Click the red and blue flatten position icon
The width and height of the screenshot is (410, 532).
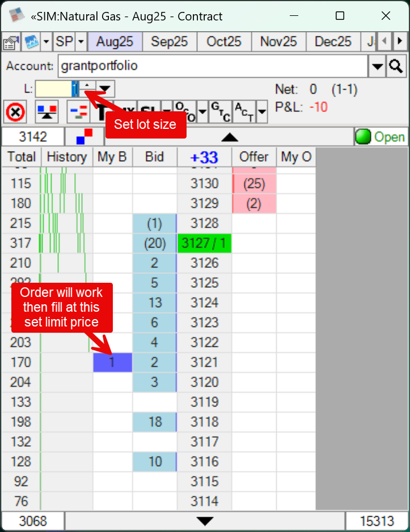47,112
